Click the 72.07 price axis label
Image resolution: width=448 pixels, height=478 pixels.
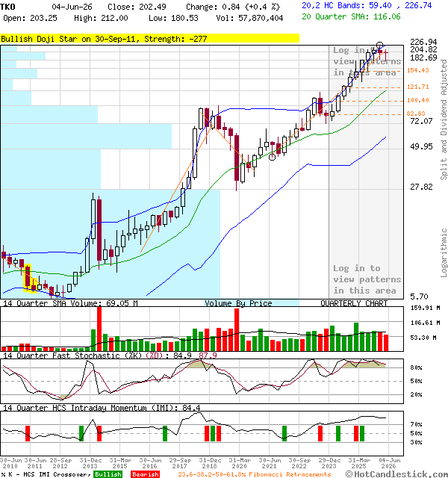421,121
